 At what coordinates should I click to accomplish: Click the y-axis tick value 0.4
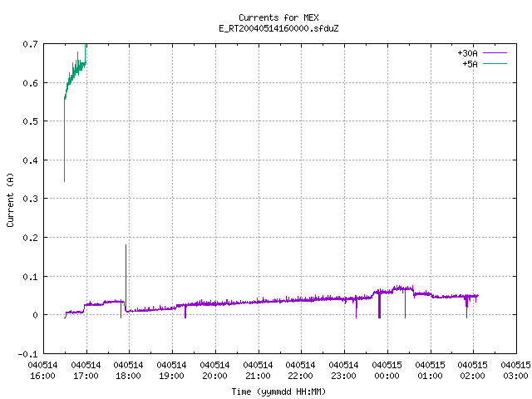pos(30,160)
